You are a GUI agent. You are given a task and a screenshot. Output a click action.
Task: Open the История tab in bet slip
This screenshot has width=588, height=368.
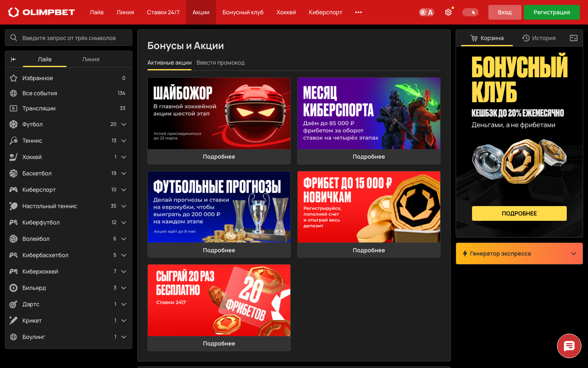point(539,38)
